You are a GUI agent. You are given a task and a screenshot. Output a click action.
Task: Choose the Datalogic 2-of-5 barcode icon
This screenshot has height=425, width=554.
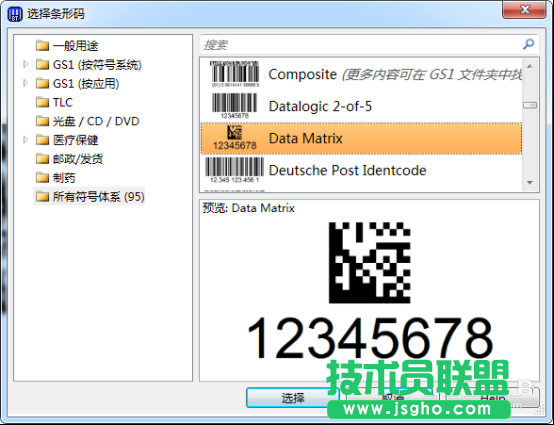pyautogui.click(x=235, y=106)
